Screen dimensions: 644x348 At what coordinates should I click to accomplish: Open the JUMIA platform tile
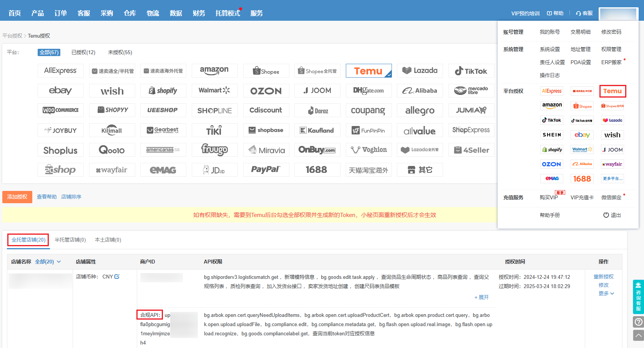pos(471,110)
